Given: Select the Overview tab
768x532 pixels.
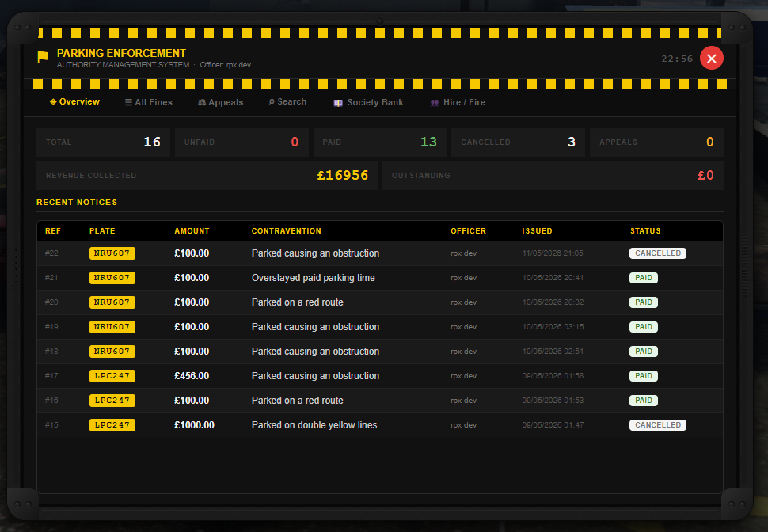Looking at the screenshot, I should tap(74, 102).
